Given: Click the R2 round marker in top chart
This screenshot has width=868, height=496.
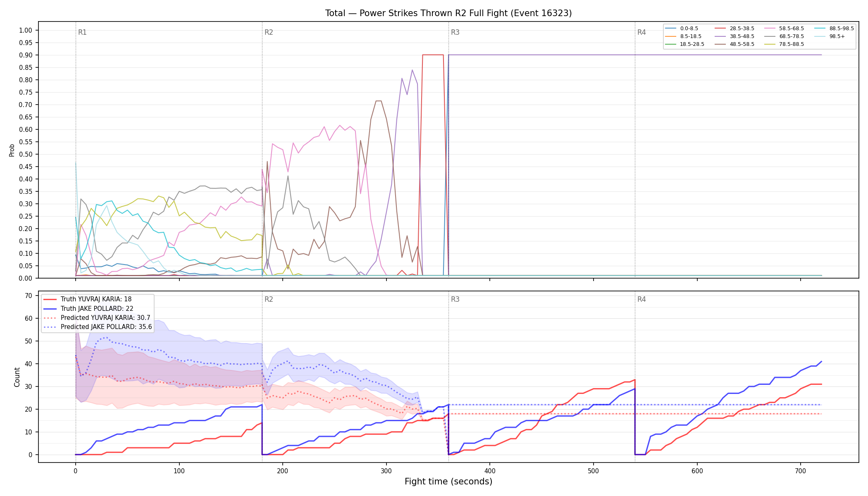Looking at the screenshot, I should tap(269, 32).
